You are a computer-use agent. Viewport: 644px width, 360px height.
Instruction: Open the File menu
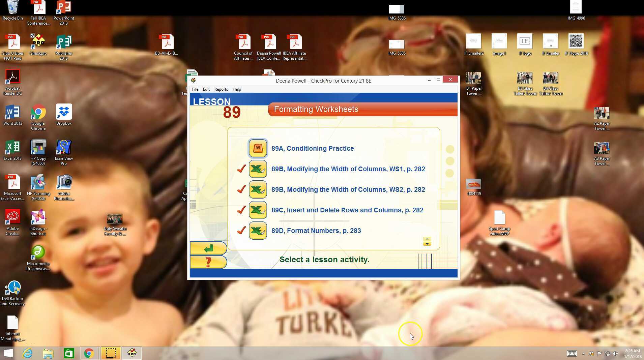click(x=195, y=89)
